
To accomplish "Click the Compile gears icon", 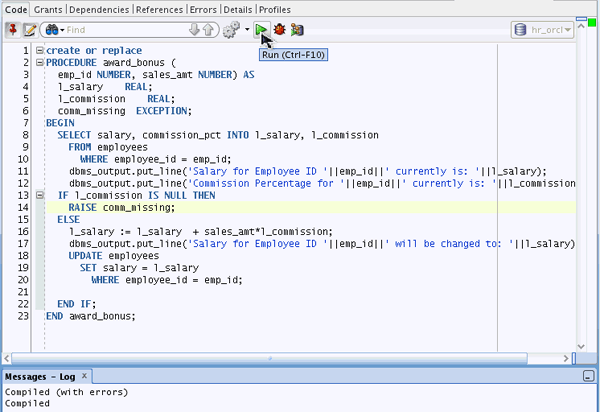I will coord(231,30).
